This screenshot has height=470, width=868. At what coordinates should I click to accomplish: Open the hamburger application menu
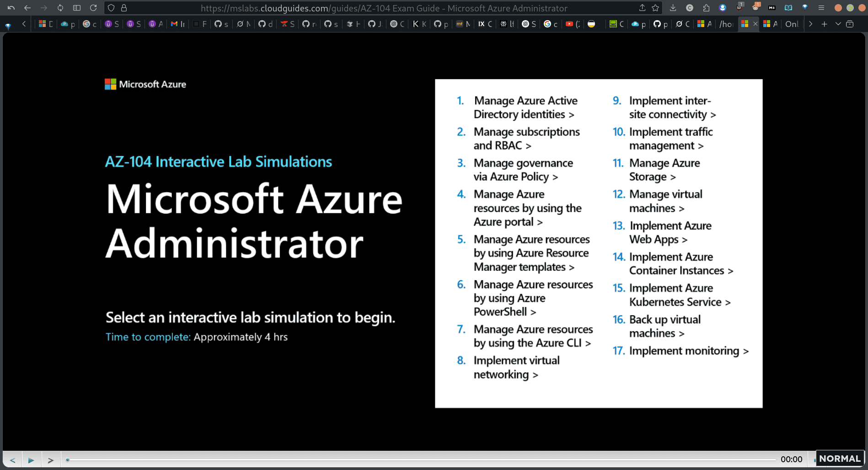pos(821,8)
